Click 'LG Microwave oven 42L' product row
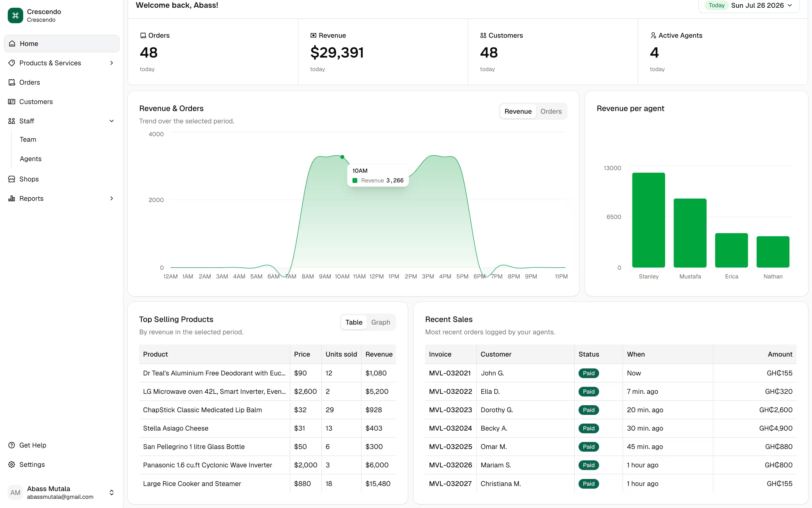The height and width of the screenshot is (508, 812). [268, 391]
